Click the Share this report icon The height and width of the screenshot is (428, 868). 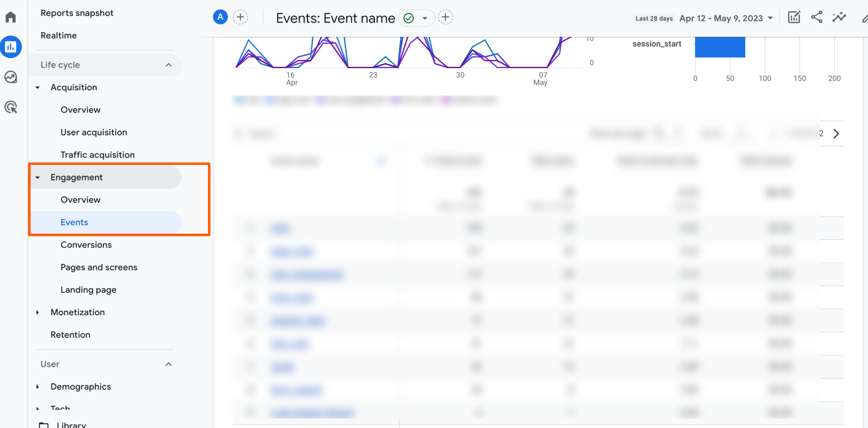coord(817,17)
